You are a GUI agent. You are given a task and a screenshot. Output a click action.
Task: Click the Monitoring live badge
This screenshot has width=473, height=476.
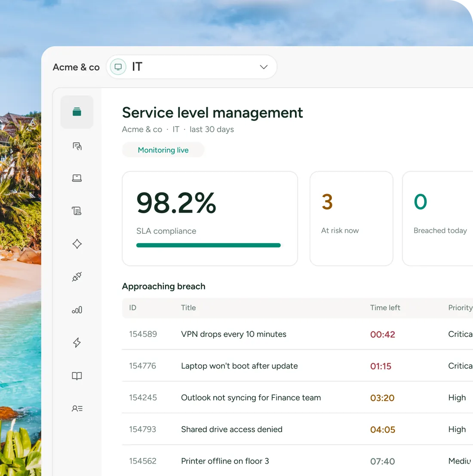tap(163, 150)
